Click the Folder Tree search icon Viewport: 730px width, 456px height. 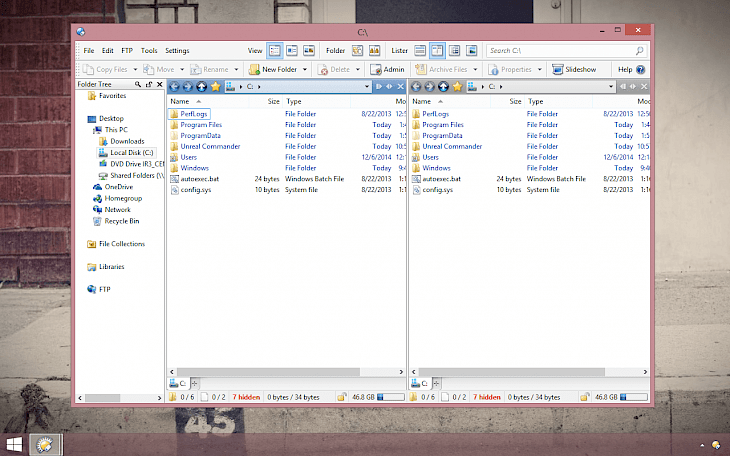click(138, 84)
